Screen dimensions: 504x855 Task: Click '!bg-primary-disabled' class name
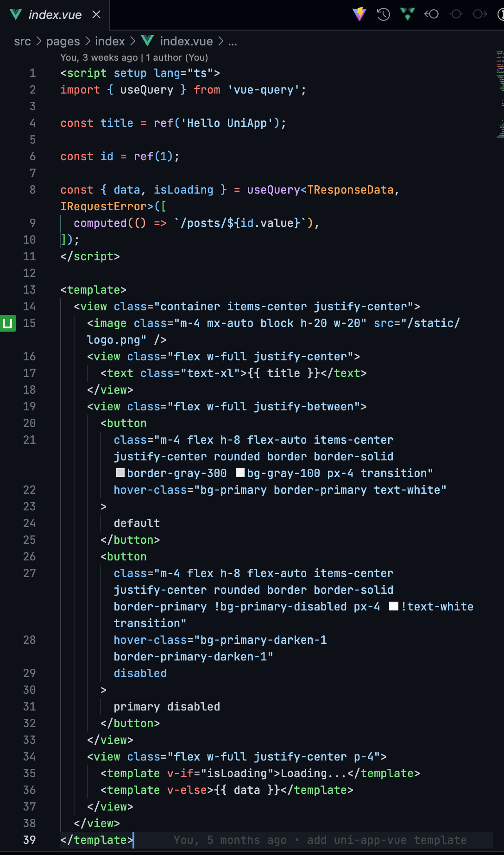tap(280, 607)
